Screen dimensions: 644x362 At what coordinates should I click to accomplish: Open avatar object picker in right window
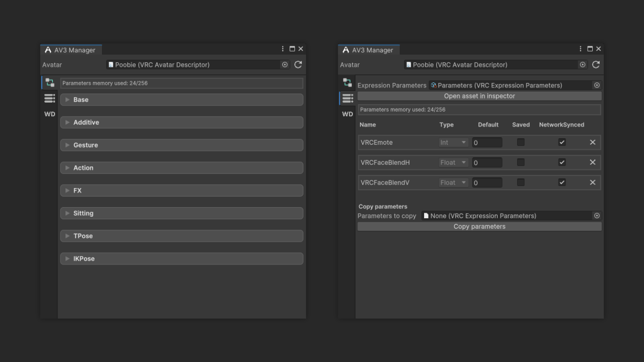(583, 64)
